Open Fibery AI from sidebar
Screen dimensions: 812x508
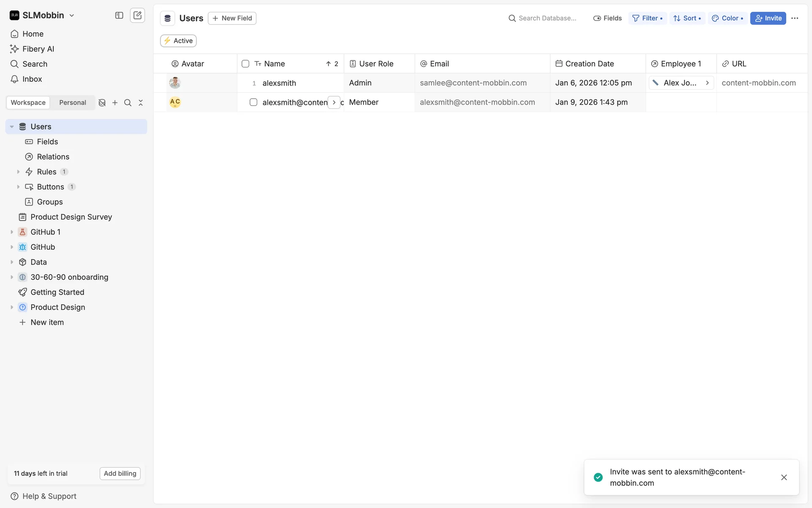(x=38, y=49)
